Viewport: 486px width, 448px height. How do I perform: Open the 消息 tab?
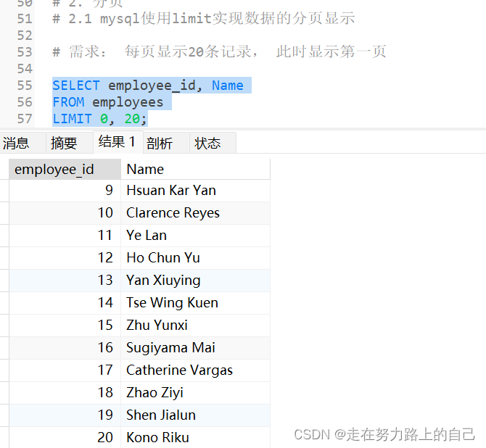click(x=22, y=143)
